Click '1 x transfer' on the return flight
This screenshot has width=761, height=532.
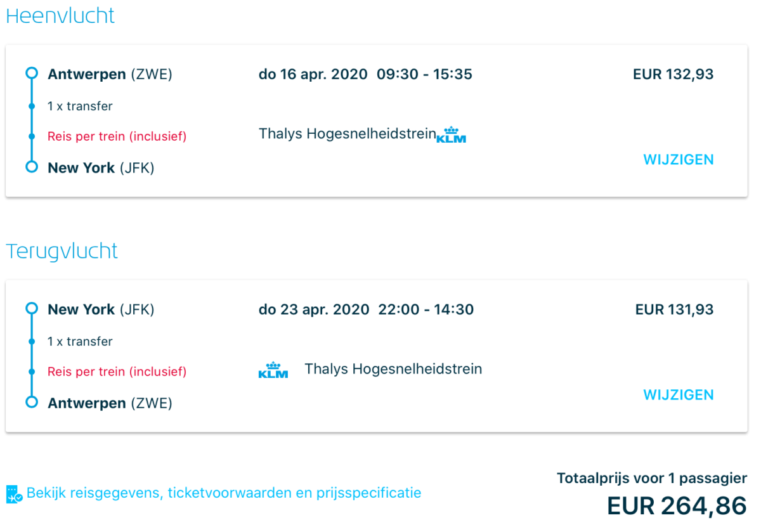coord(80,342)
